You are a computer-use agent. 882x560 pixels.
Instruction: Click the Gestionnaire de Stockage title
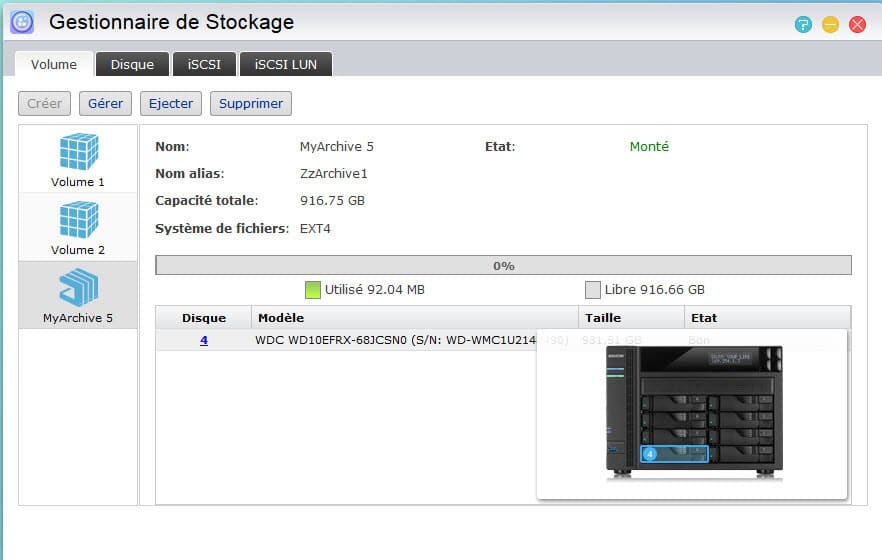(x=172, y=22)
